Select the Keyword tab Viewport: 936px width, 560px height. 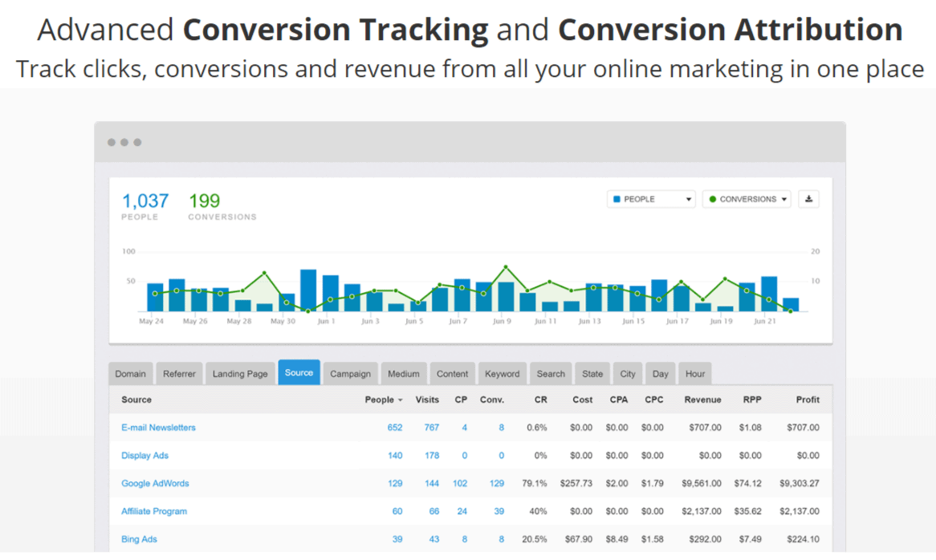point(503,374)
